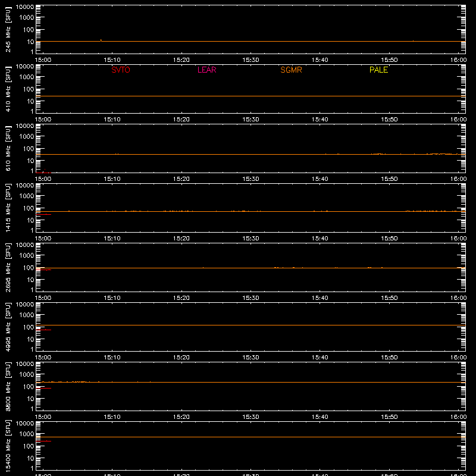The width and height of the screenshot is (476, 476).
Task: Click the 16:00 time label under 4995 MHz panel
Action: coord(458,358)
